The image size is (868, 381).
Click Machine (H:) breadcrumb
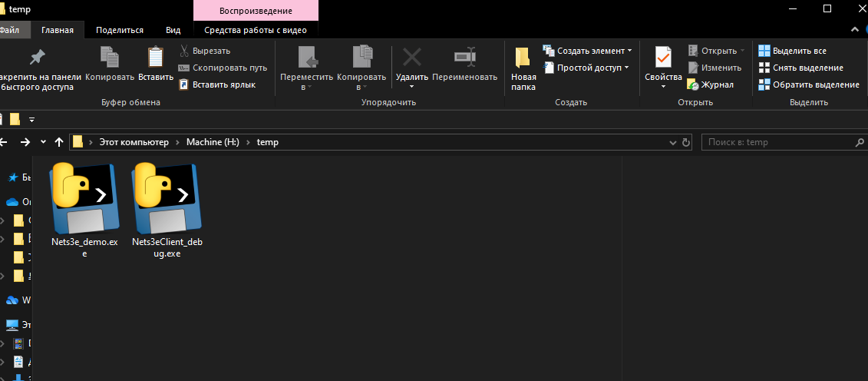click(x=213, y=142)
